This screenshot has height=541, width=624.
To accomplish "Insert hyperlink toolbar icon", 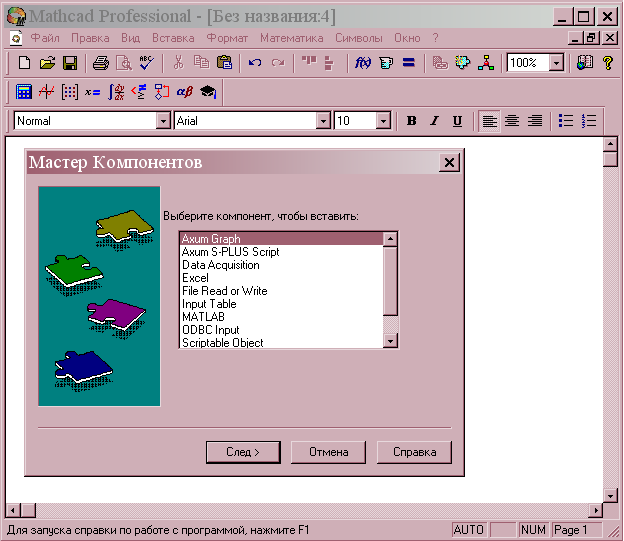I will pos(440,63).
